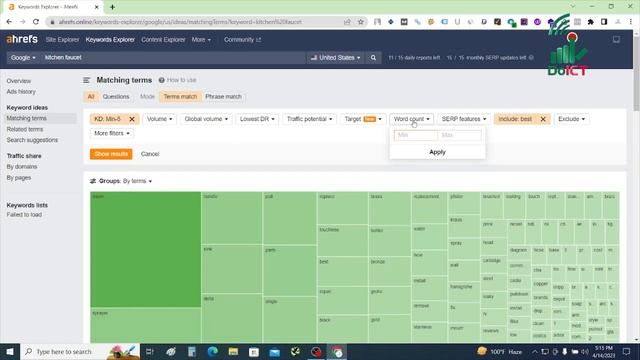
Task: Close the Keywords Explorer browser tab
Action: coord(97,7)
